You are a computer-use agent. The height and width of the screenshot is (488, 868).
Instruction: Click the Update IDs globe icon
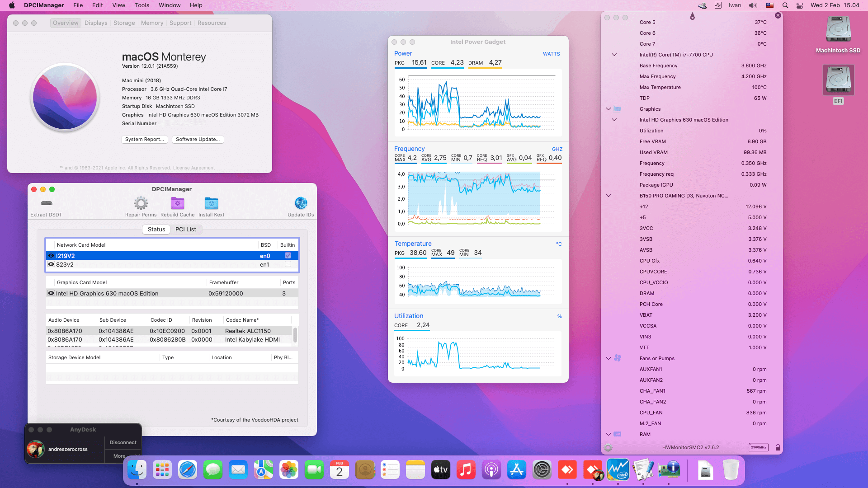(301, 203)
